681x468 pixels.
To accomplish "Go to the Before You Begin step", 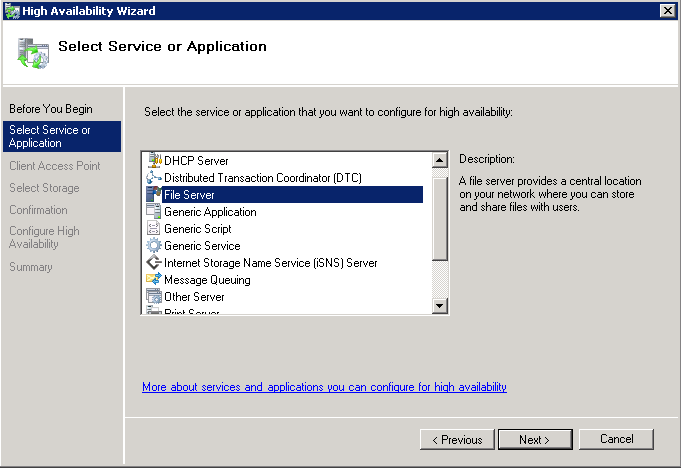I will [51, 108].
